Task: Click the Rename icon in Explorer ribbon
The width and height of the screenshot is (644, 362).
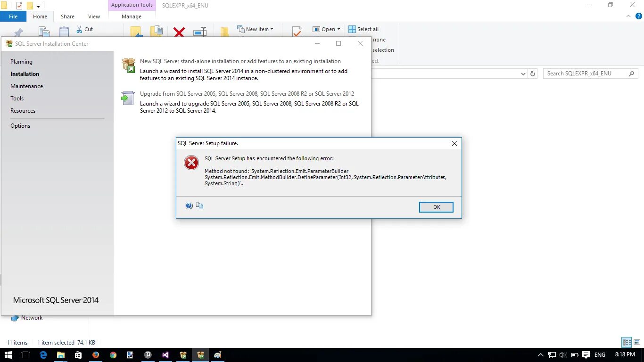Action: click(x=200, y=32)
